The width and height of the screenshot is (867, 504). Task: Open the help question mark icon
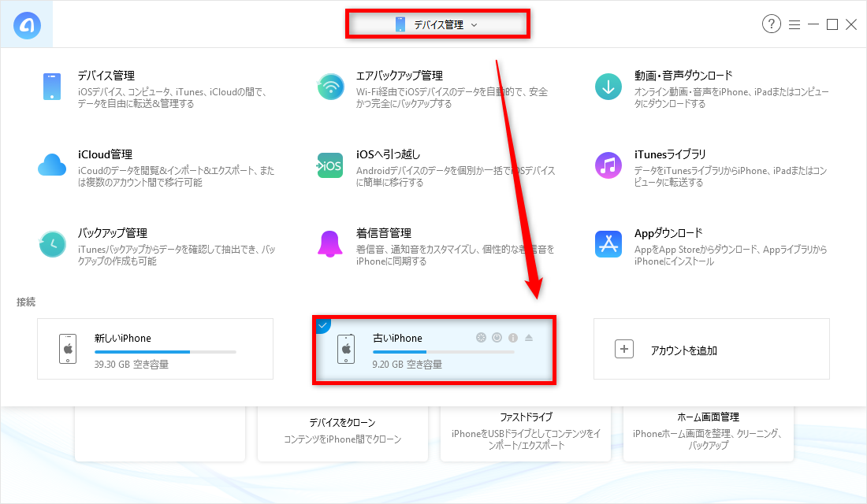coord(772,24)
